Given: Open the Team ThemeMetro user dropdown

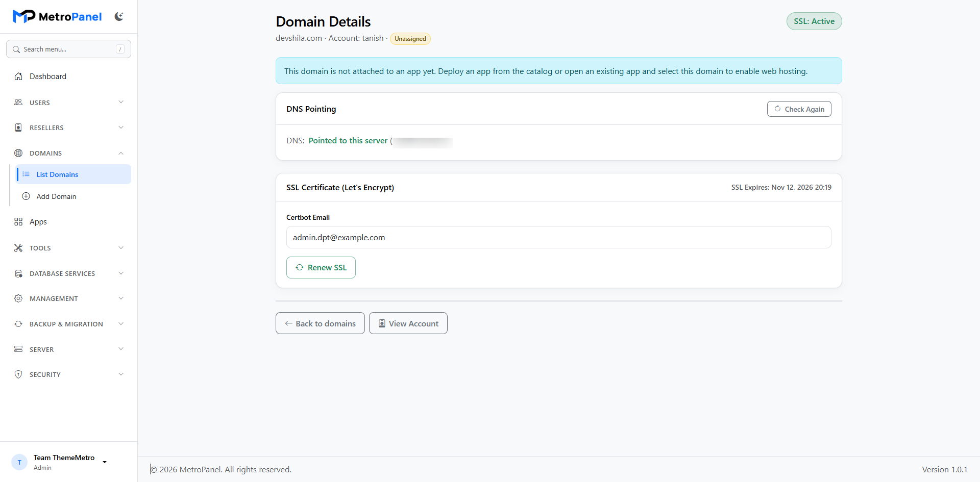Looking at the screenshot, I should click(105, 462).
